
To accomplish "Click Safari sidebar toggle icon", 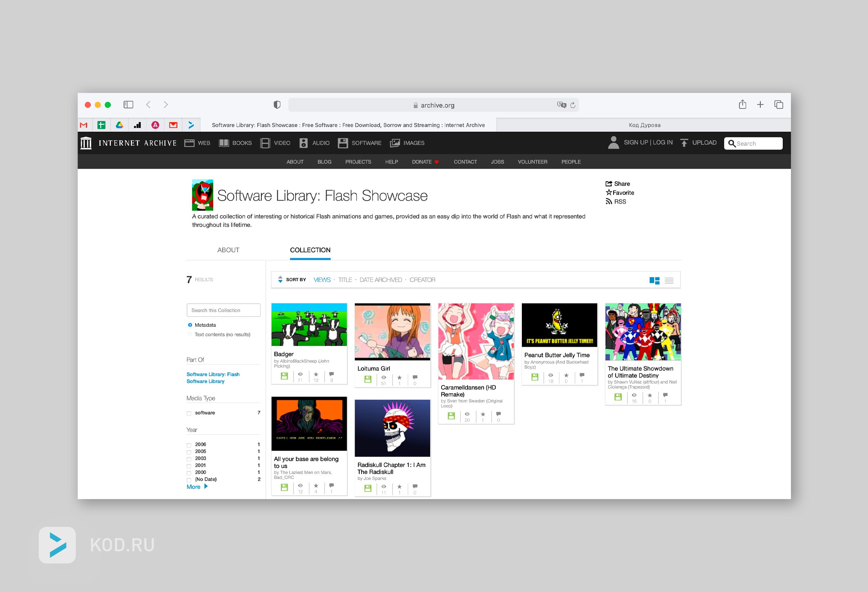I will (128, 105).
